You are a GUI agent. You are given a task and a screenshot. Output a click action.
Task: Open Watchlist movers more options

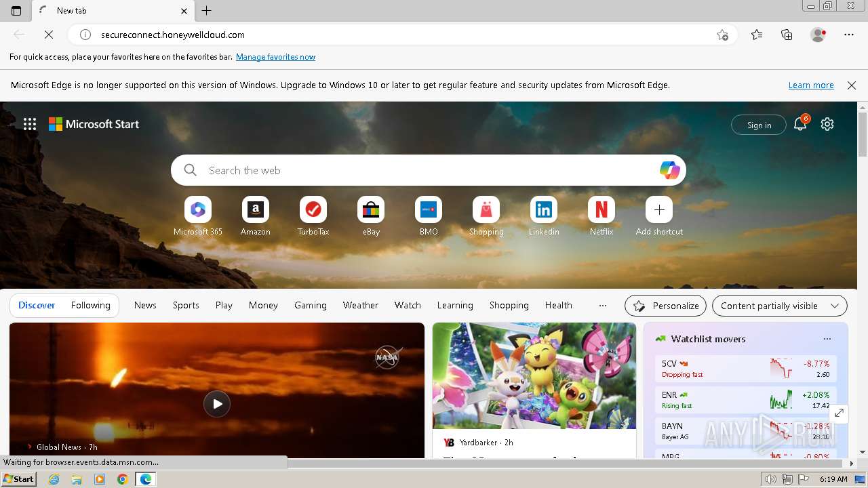pos(827,339)
